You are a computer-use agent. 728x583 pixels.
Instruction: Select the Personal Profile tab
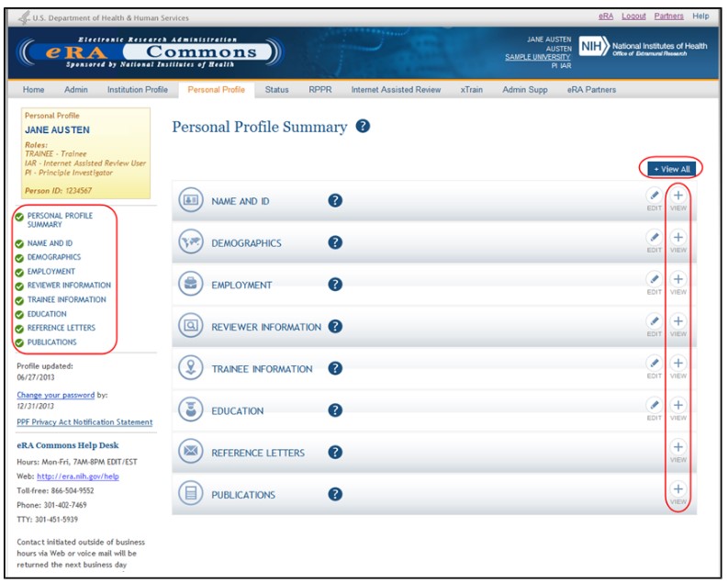point(217,90)
